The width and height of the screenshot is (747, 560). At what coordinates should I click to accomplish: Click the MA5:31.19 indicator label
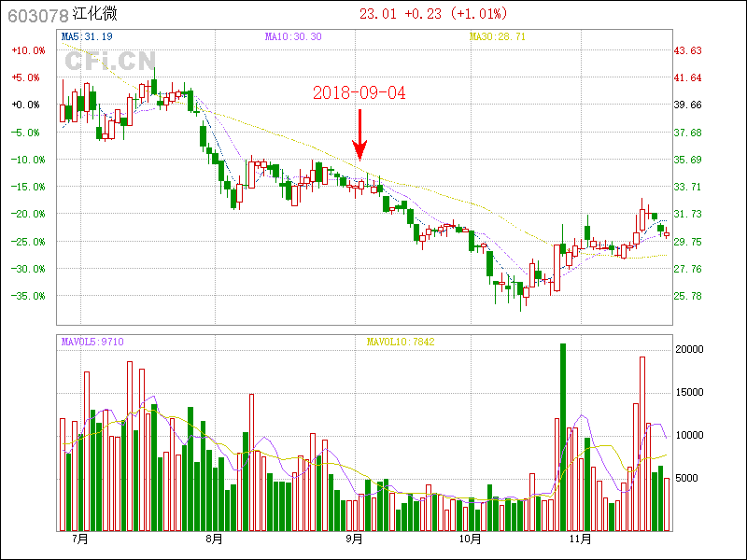click(87, 36)
